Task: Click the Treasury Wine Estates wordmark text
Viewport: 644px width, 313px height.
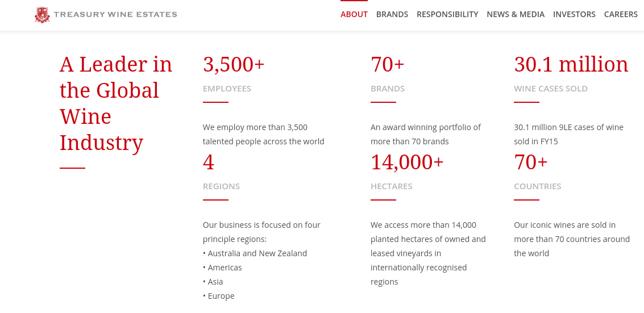Action: coord(115,15)
